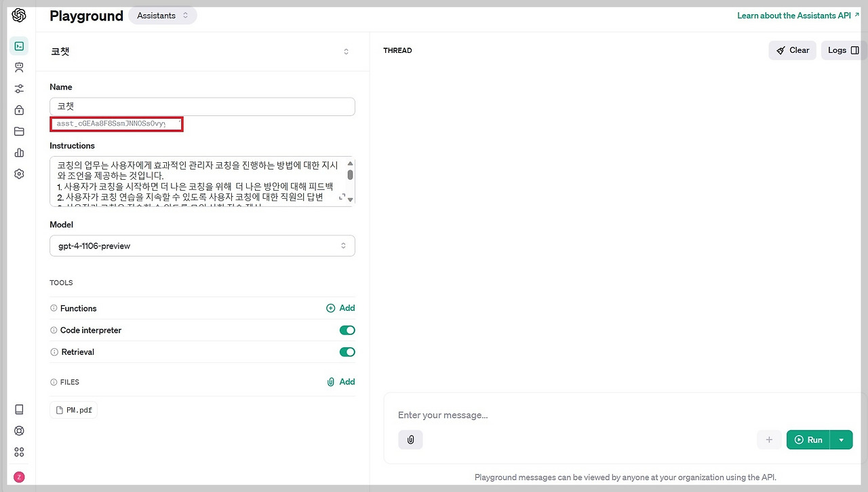Viewport: 868px width, 492px height.
Task: Clear the thread with Clear button
Action: [x=793, y=50]
